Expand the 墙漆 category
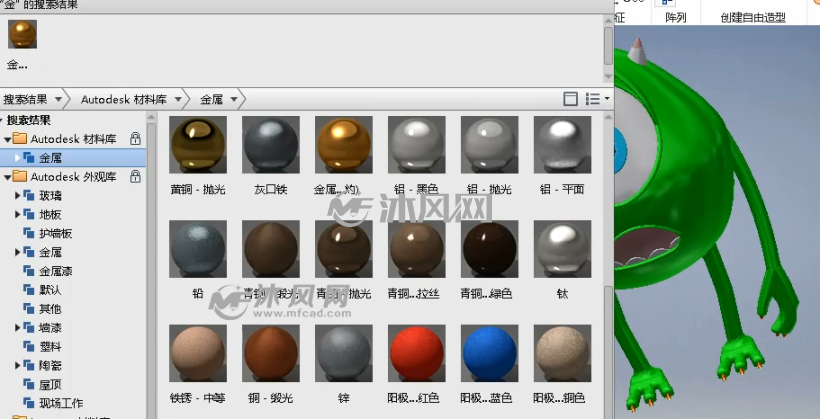Screen dimensions: 820x419 [x=17, y=327]
